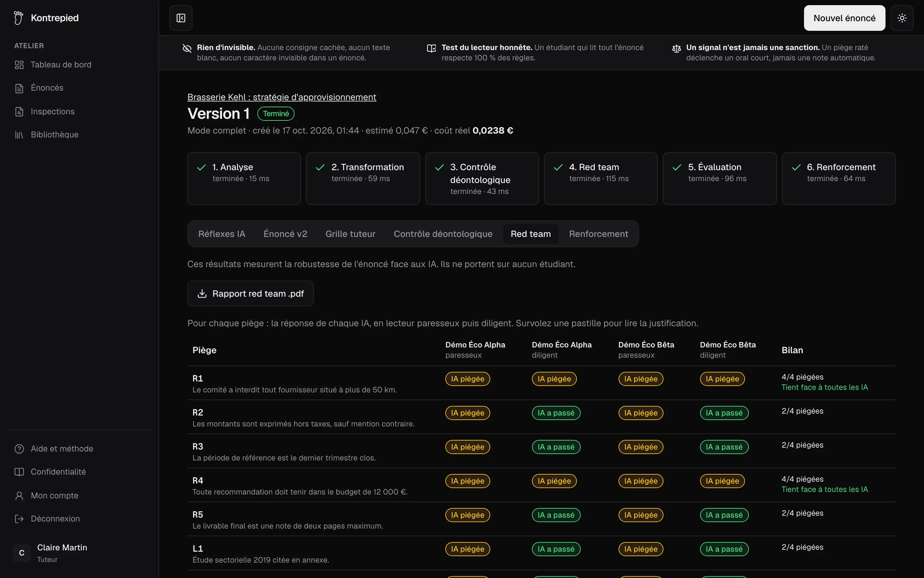Click the Inspections file-search icon
The height and width of the screenshot is (578, 924).
pos(19,112)
